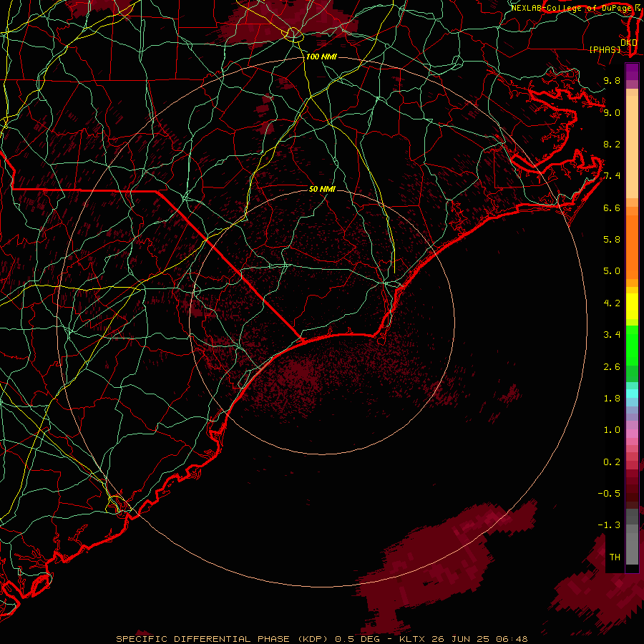The height and width of the screenshot is (644, 644).
Task: Pick the gray band beside TH
Action: (632, 549)
